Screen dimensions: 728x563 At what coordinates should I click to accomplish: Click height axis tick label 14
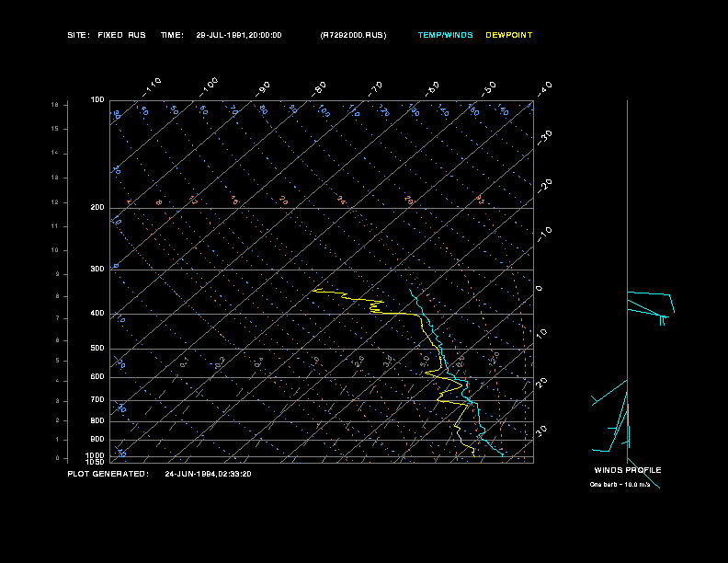(x=55, y=153)
